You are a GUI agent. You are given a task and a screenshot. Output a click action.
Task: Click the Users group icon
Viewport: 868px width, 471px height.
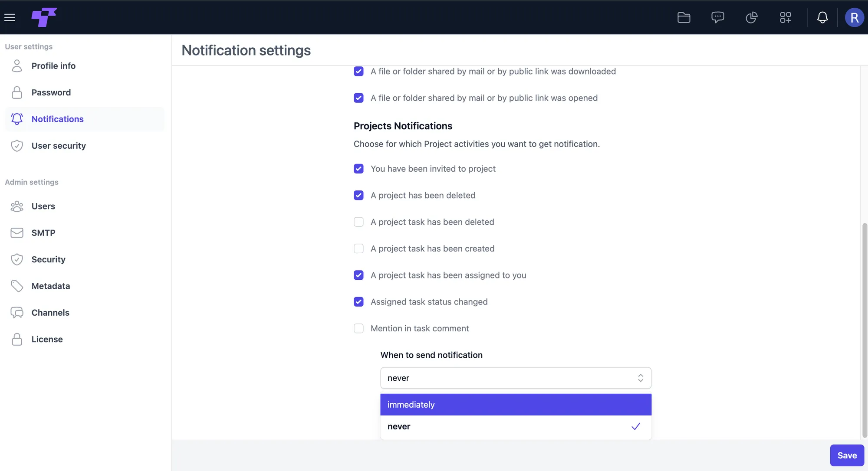17,206
